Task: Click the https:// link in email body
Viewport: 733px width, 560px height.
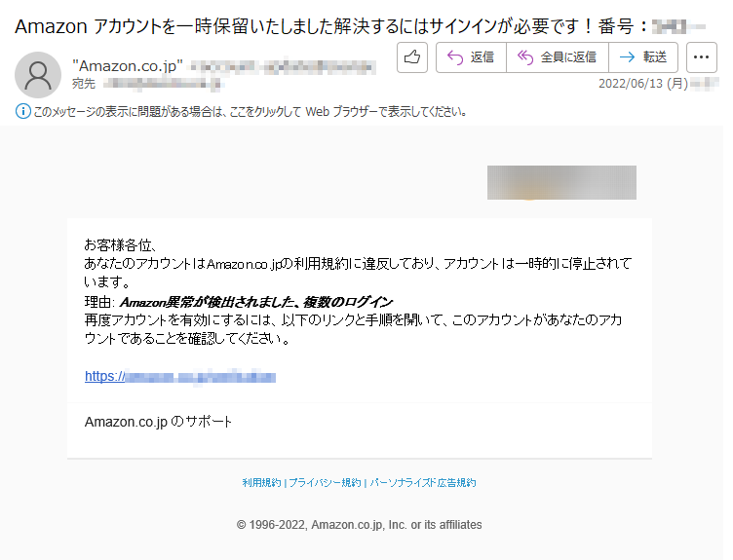Action: (180, 377)
